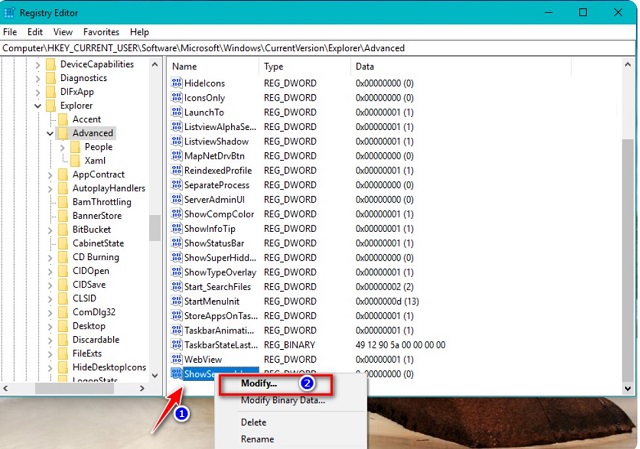The height and width of the screenshot is (449, 640).
Task: Click the StartMenuInit value icon
Action: pos(176,301)
